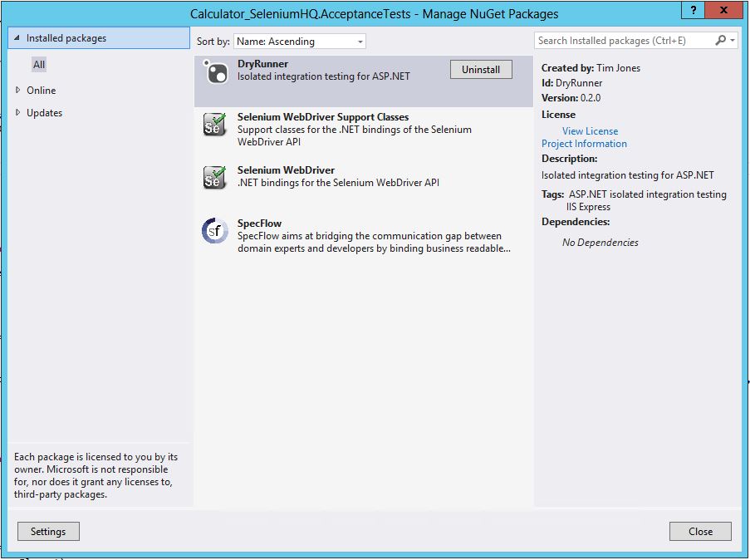Click the DryRunner package icon
The height and width of the screenshot is (560, 750).
(215, 71)
